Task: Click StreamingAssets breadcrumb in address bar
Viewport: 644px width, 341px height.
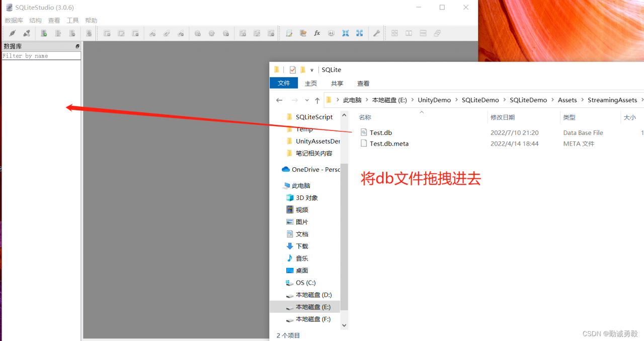Action: (x=612, y=100)
